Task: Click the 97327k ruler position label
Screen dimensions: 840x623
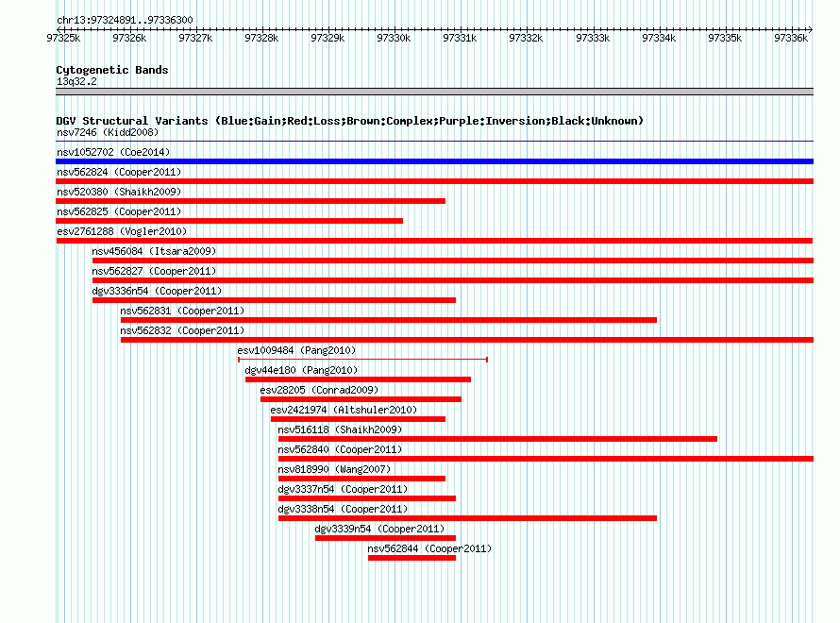Action: pyautogui.click(x=195, y=38)
